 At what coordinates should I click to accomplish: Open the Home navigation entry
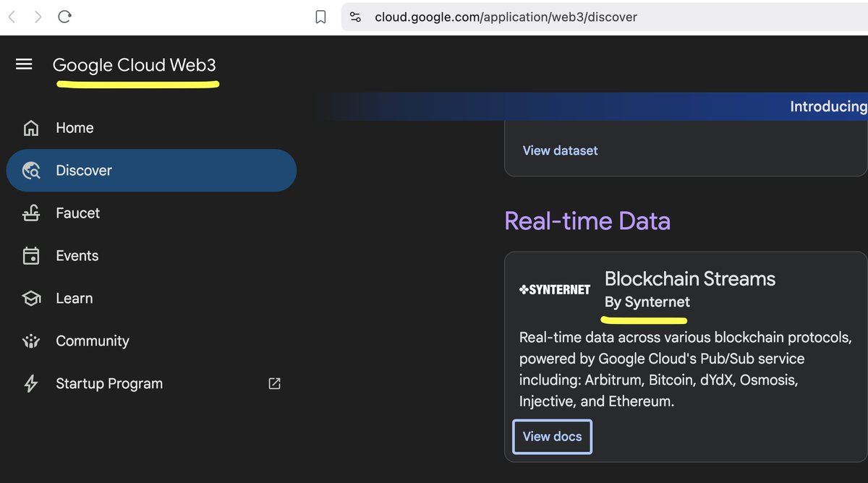point(75,127)
